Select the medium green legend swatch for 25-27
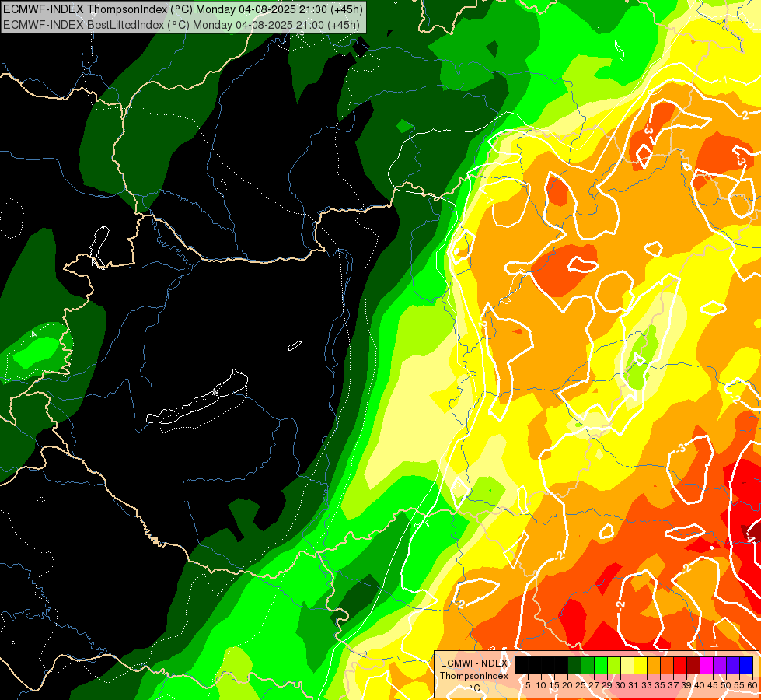This screenshot has height=700, width=761. [588, 665]
